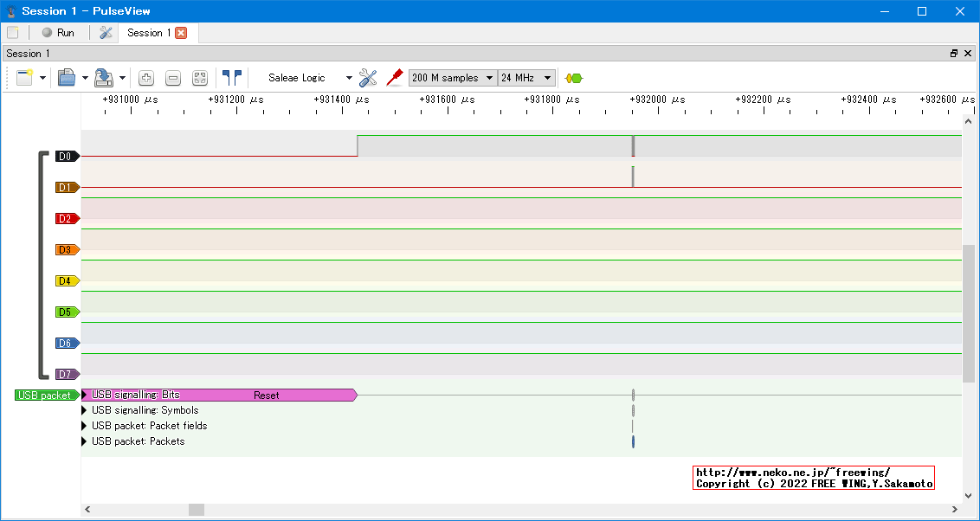
Task: Click the red probe channels icon
Action: tap(395, 77)
